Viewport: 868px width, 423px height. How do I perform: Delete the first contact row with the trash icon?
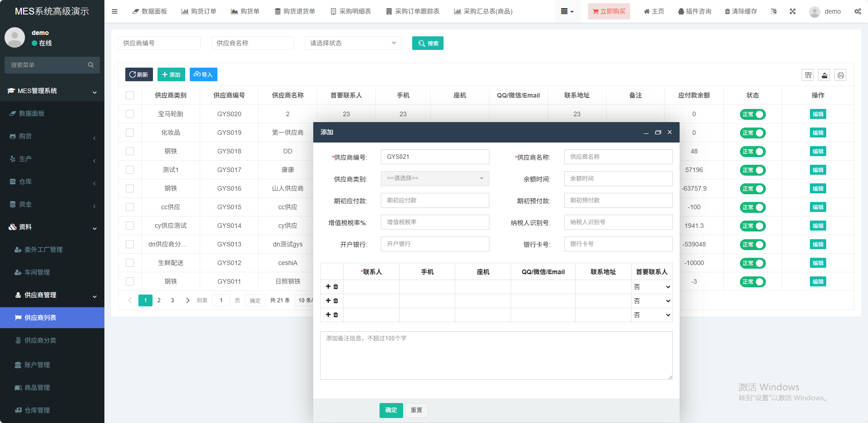(336, 287)
